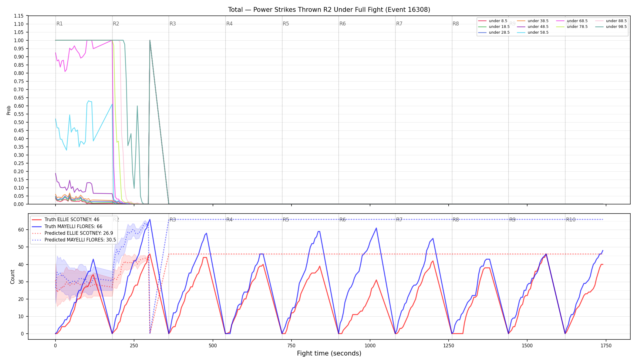Click 'Truth MAYELLI FLORES: 66' legend entry
The height and width of the screenshot is (364, 637).
[67, 227]
